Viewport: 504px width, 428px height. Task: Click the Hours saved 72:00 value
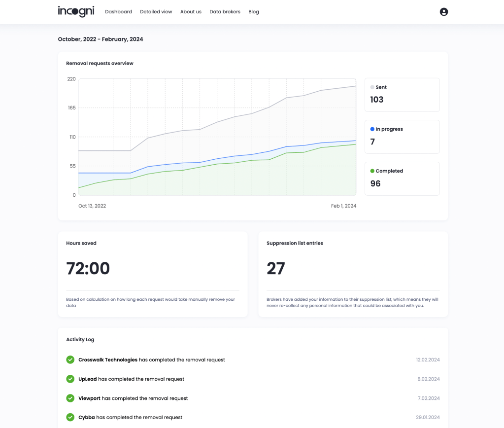[x=88, y=269]
